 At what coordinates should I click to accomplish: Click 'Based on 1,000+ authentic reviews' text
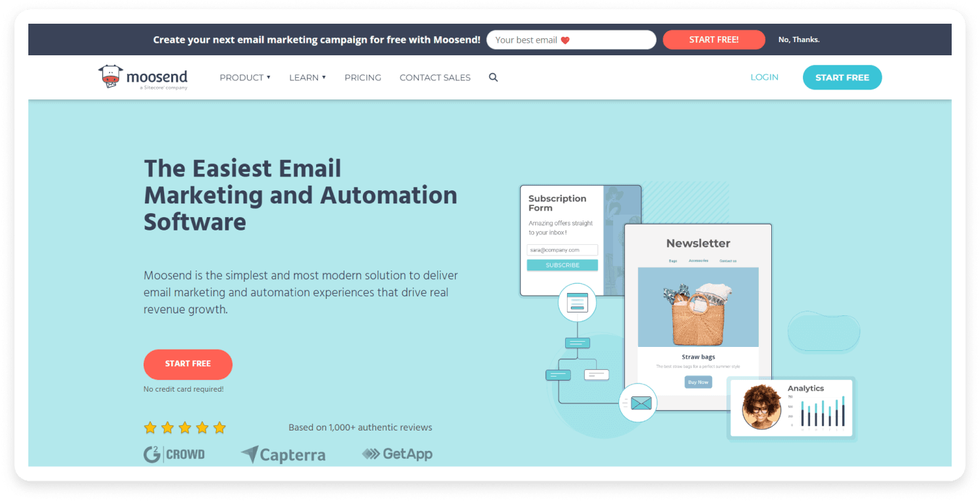[x=360, y=427]
